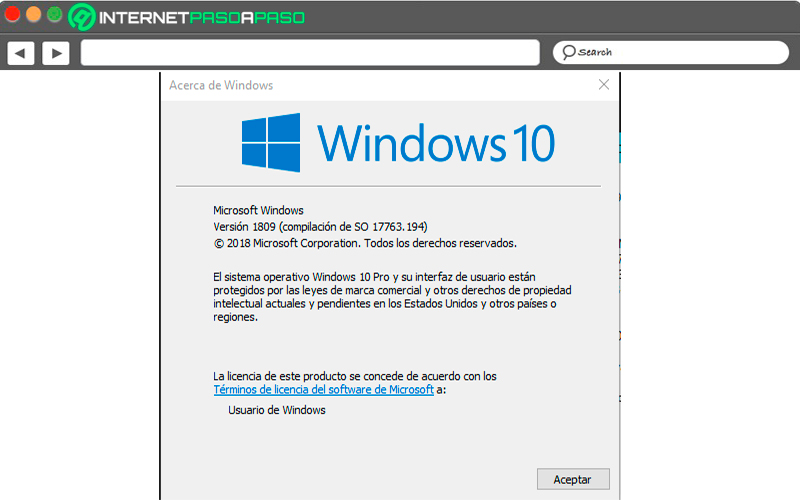Click the empty address bar field
Viewport: 800px width, 500px height.
310,53
